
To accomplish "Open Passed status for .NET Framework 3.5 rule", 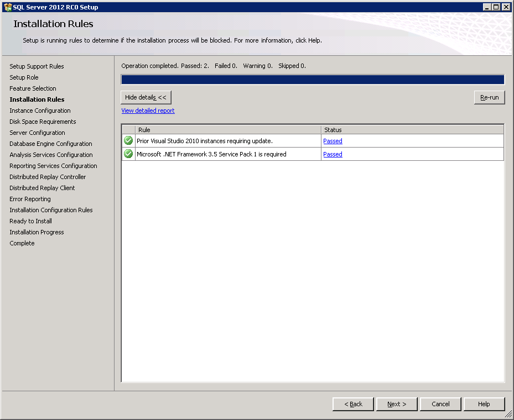I will coord(333,154).
